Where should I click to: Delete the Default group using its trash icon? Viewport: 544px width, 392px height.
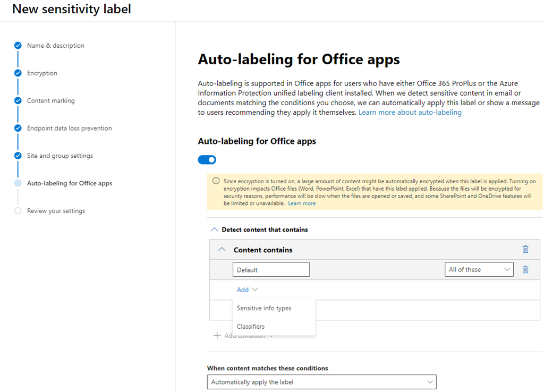tap(525, 270)
